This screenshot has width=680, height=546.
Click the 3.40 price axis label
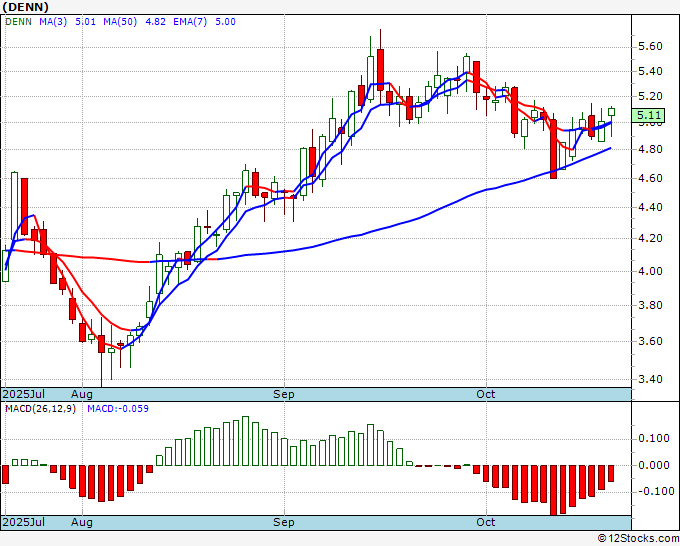click(x=651, y=379)
